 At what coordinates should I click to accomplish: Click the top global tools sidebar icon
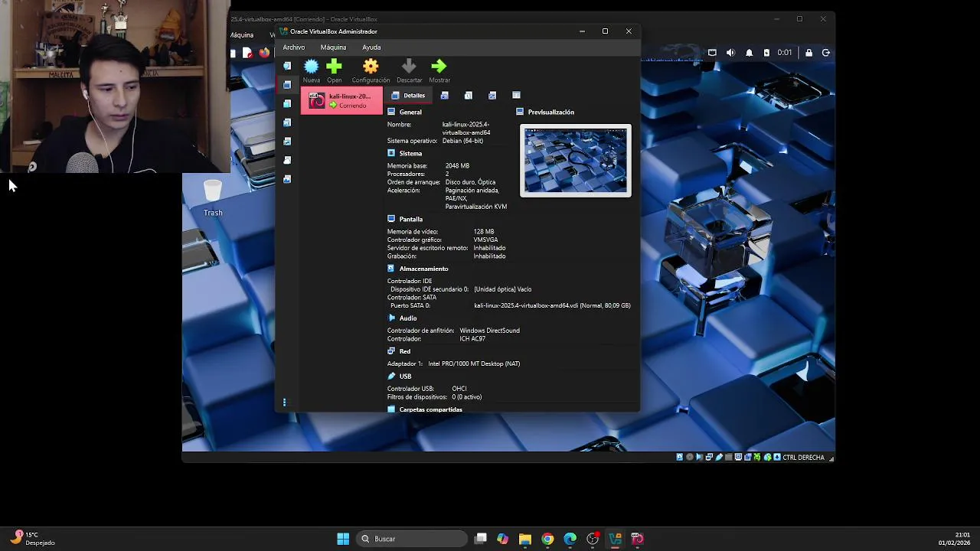point(287,66)
